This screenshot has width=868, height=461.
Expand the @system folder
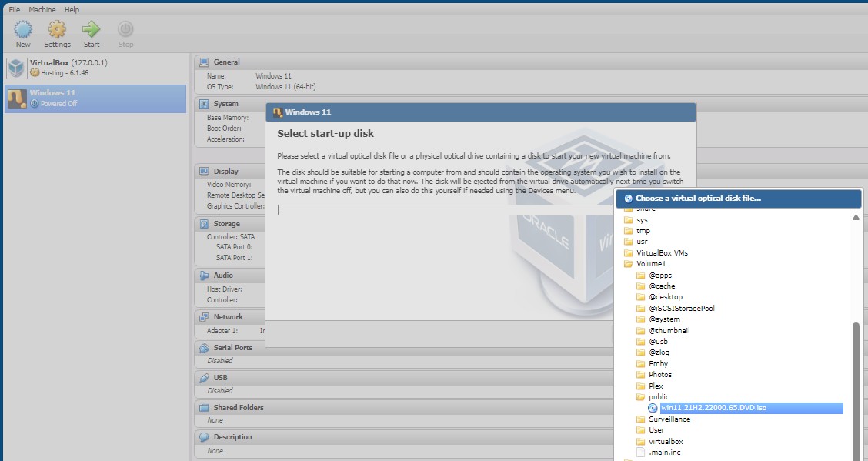pos(664,319)
